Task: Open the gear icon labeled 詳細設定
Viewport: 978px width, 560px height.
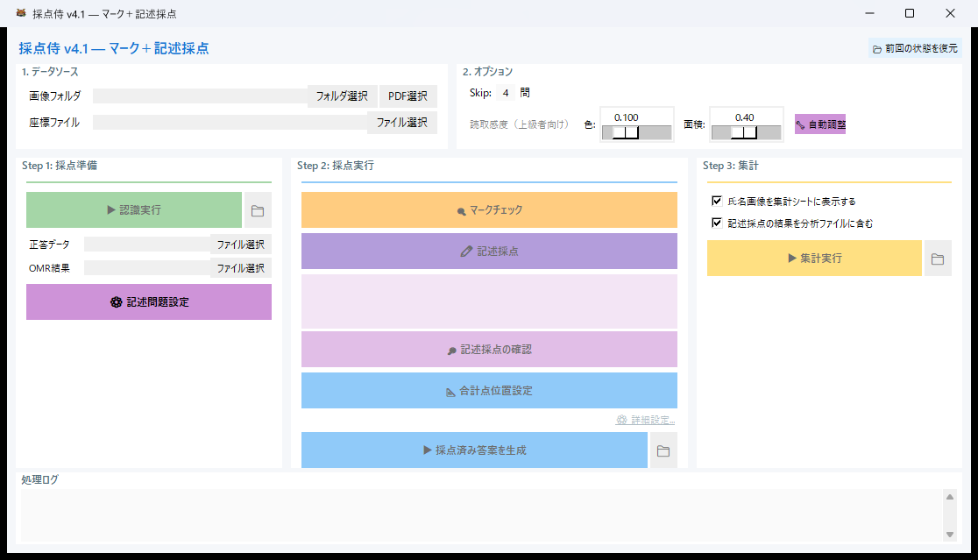Action: [643, 420]
